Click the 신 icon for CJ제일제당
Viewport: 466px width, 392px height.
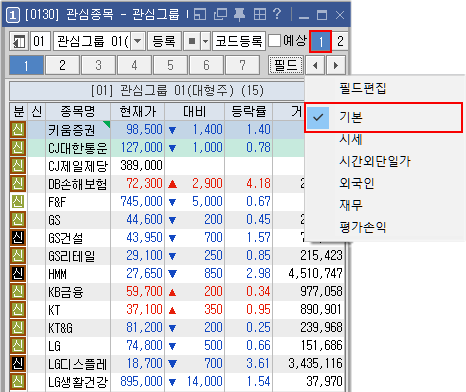[x=18, y=165]
